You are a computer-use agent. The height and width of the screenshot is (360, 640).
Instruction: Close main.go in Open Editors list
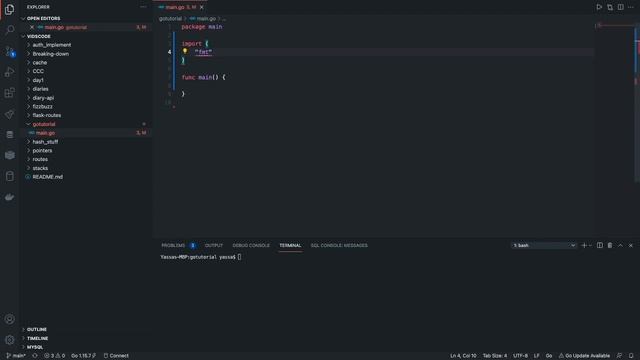point(32,27)
